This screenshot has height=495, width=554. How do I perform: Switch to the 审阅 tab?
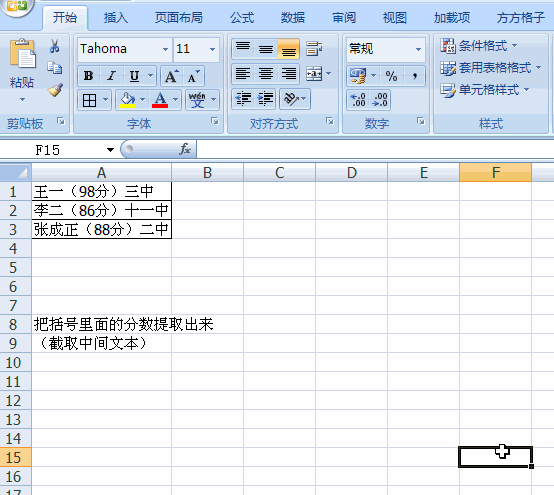pos(344,18)
